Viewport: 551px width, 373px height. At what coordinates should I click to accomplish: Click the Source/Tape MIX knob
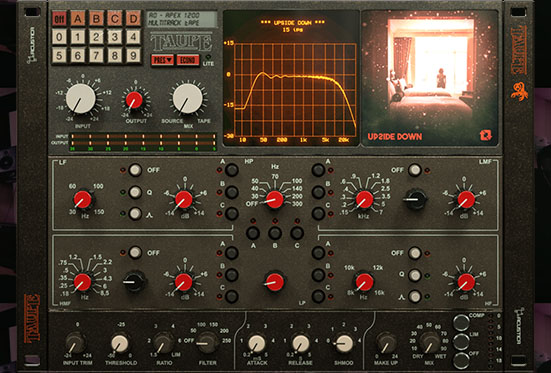click(188, 98)
